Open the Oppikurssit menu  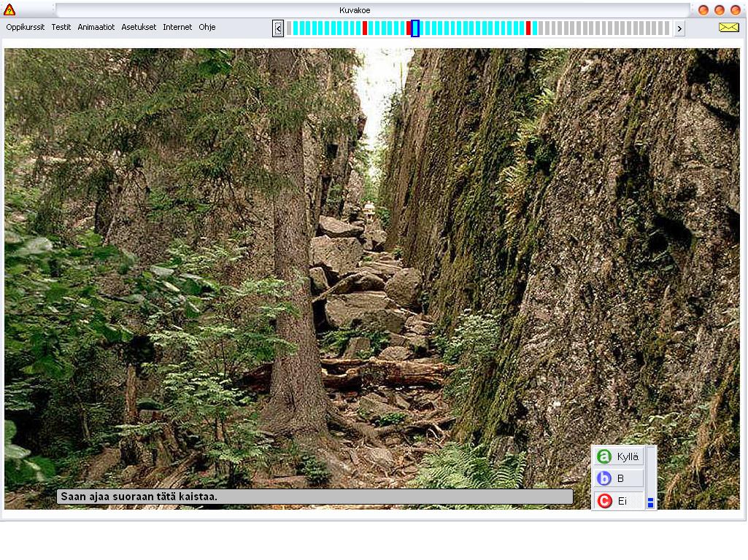[26, 28]
